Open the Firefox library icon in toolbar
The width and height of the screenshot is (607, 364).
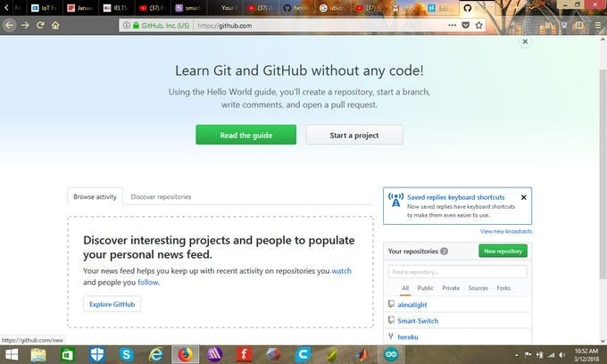(x=549, y=25)
